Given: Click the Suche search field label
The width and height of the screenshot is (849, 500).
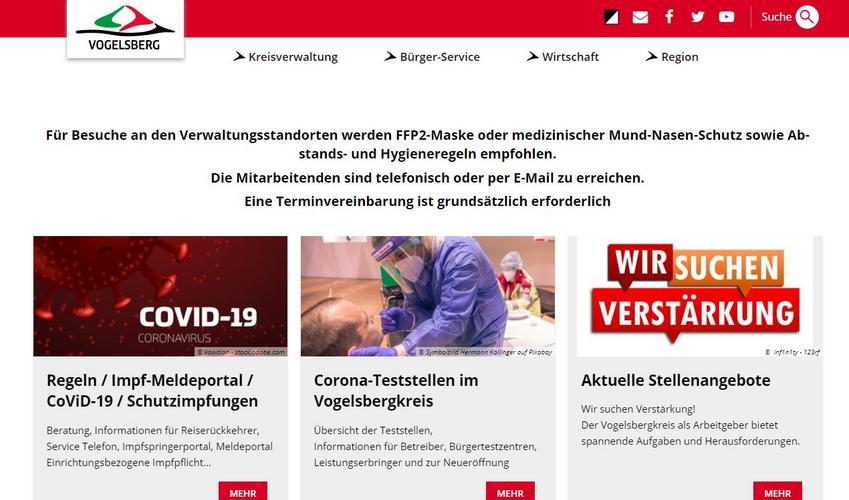Looking at the screenshot, I should (776, 17).
